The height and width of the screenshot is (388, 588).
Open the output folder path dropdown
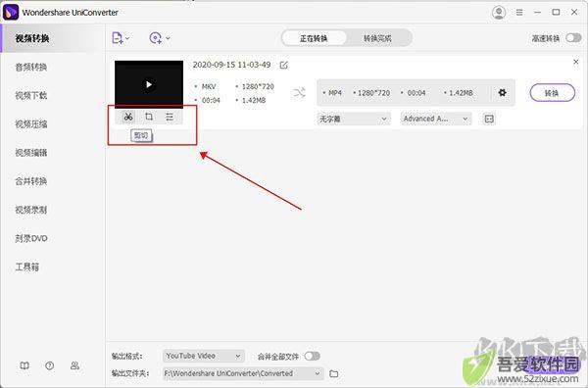pos(243,373)
